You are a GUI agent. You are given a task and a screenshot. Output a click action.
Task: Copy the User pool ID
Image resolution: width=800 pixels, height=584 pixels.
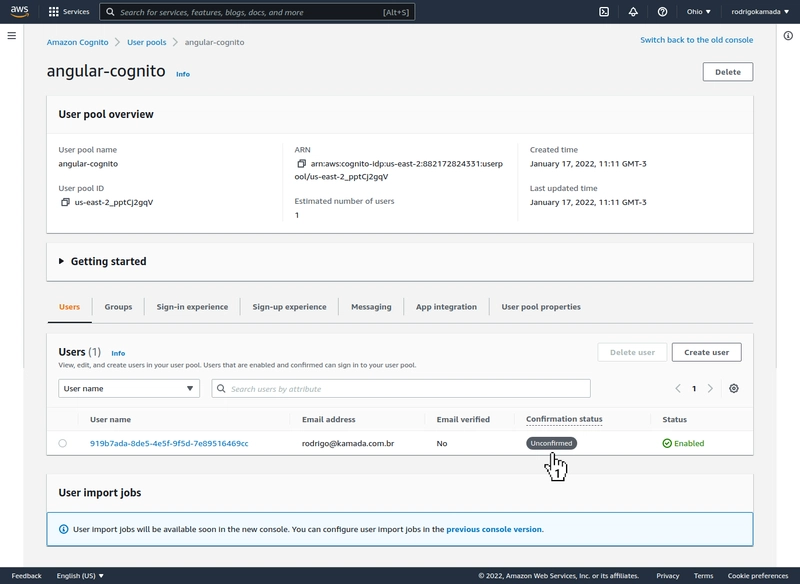65,202
